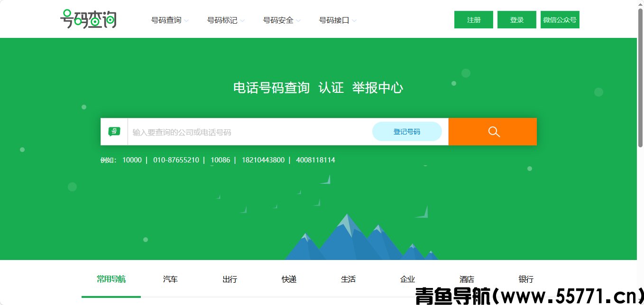Switch to the 常用导航 tab
The width and height of the screenshot is (644, 305).
tap(111, 279)
